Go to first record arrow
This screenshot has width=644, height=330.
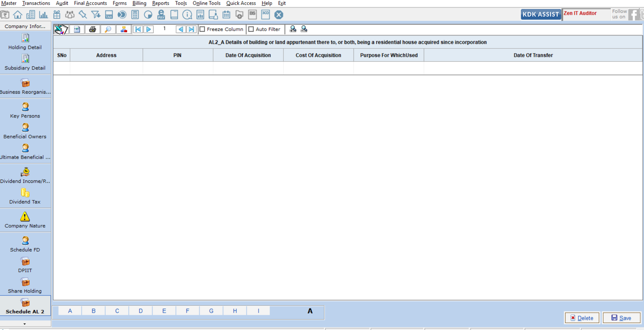coord(138,29)
